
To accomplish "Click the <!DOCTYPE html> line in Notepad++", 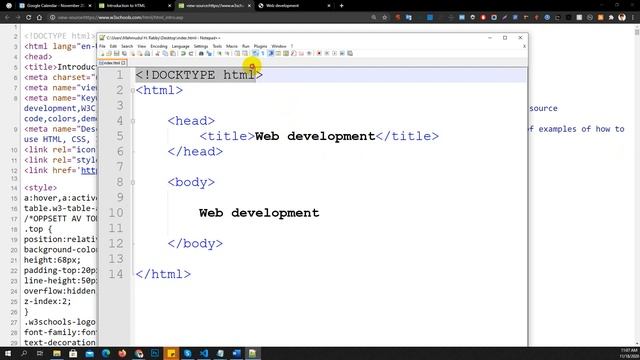I will click(199, 75).
